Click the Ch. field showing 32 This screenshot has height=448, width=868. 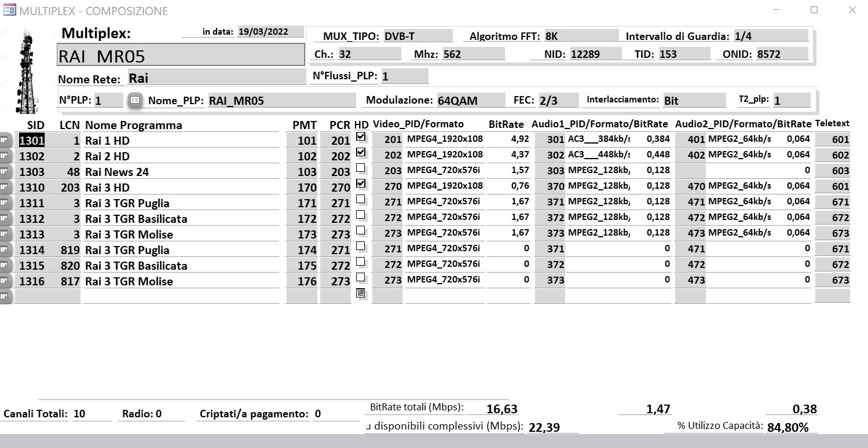pos(369,54)
